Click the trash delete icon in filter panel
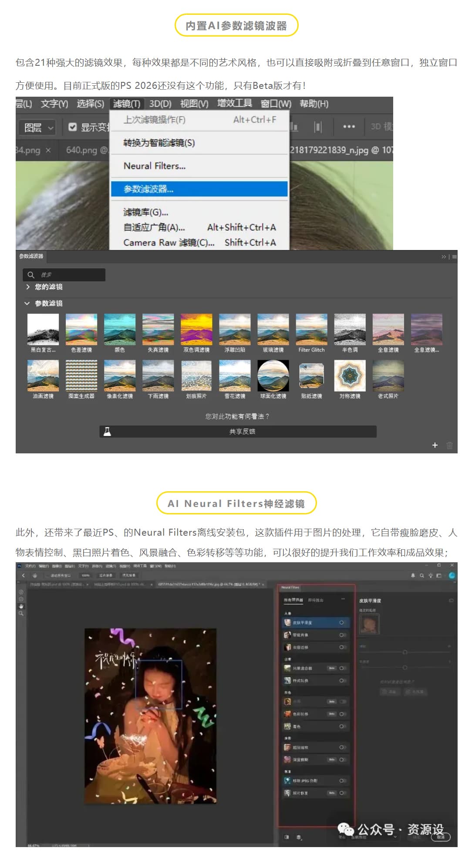 point(450,445)
